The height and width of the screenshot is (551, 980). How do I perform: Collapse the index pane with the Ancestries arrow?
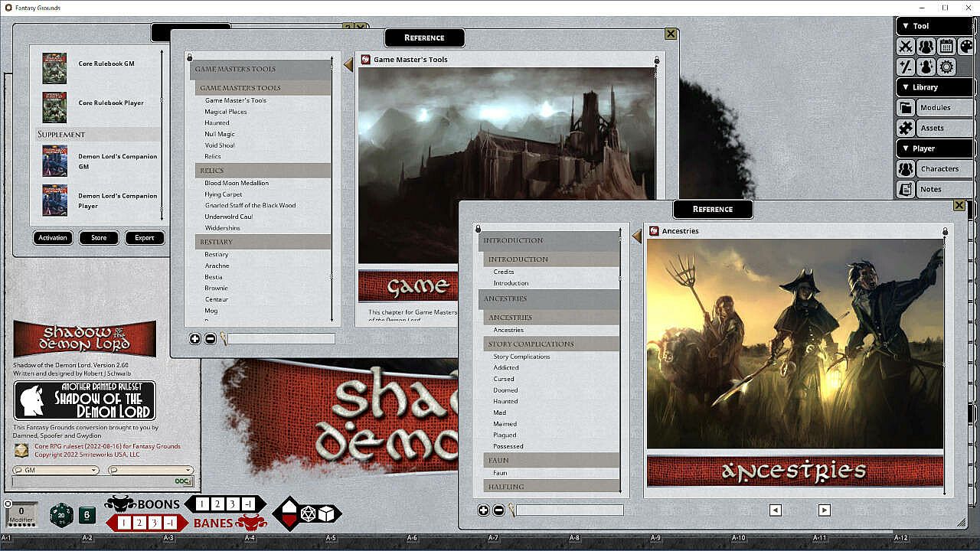636,237
